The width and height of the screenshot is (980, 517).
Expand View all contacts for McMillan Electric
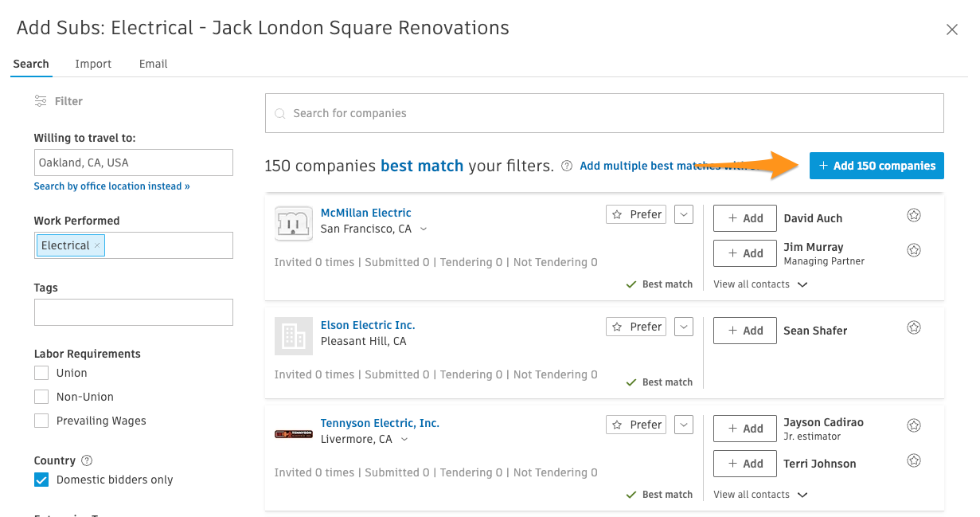(760, 284)
